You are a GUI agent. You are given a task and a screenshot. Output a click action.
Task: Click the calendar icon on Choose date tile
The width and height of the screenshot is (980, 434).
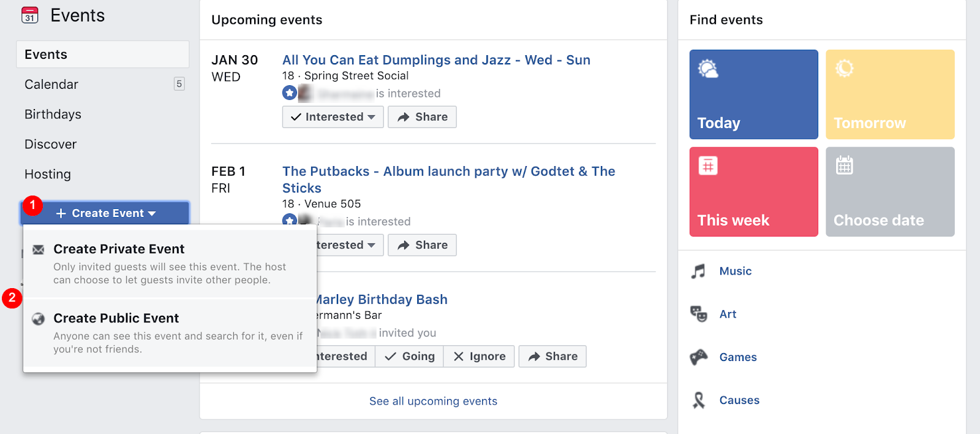(x=845, y=166)
